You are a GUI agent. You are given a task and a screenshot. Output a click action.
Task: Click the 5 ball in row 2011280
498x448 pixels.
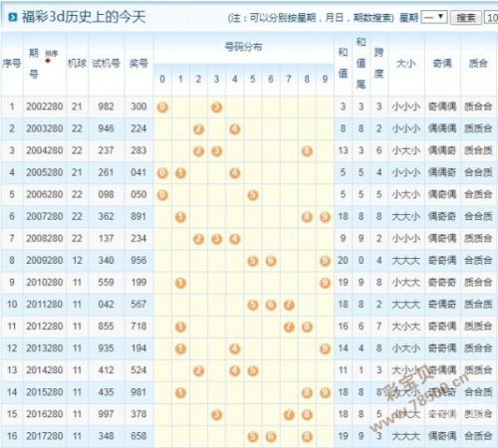(x=253, y=305)
